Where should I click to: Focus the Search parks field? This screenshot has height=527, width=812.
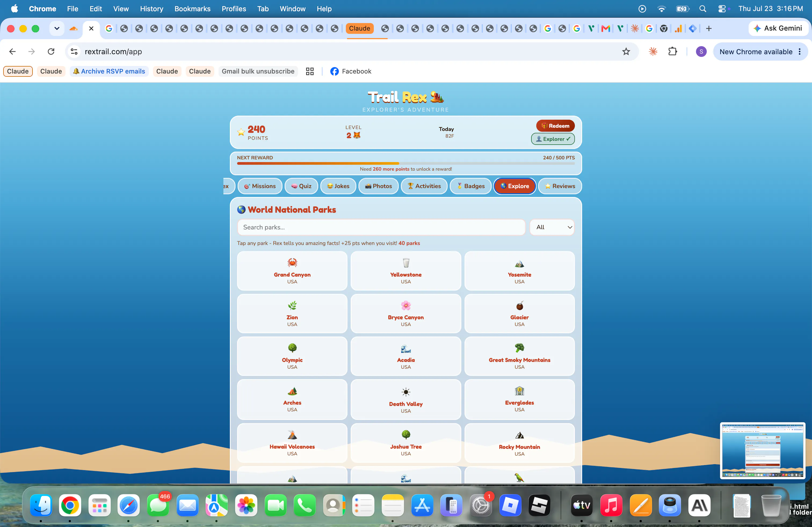pyautogui.click(x=381, y=227)
